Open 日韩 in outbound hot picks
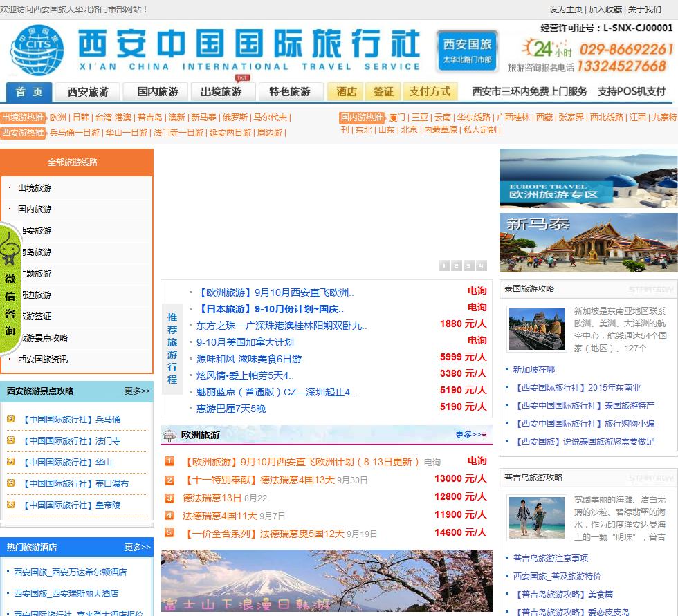The height and width of the screenshot is (616, 678). pos(81,118)
